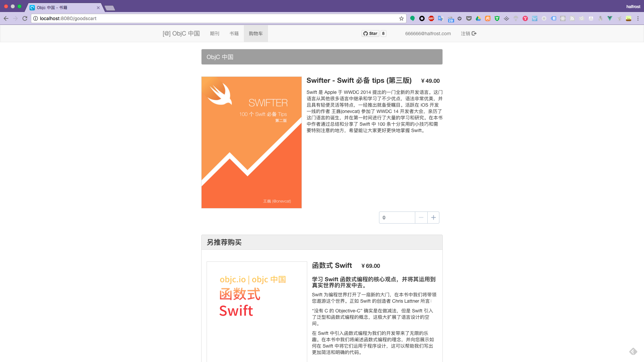The width and height of the screenshot is (644, 362).
Task: Click the AdBlock Plus extension icon
Action: 431,18
